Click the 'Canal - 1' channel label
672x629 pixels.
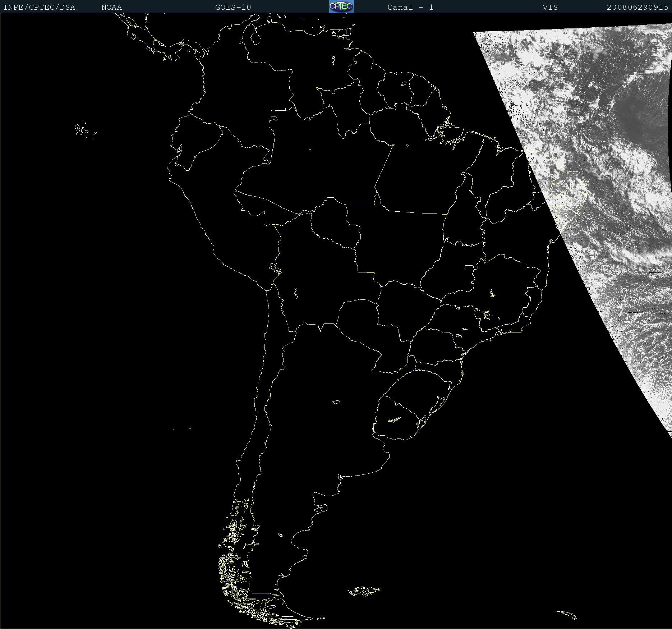tap(410, 7)
